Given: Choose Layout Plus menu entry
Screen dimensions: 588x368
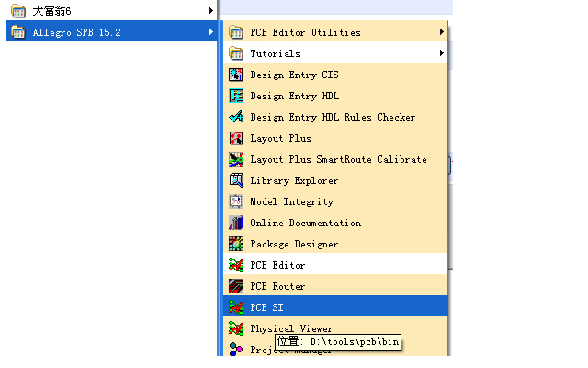Looking at the screenshot, I should (x=335, y=138).
